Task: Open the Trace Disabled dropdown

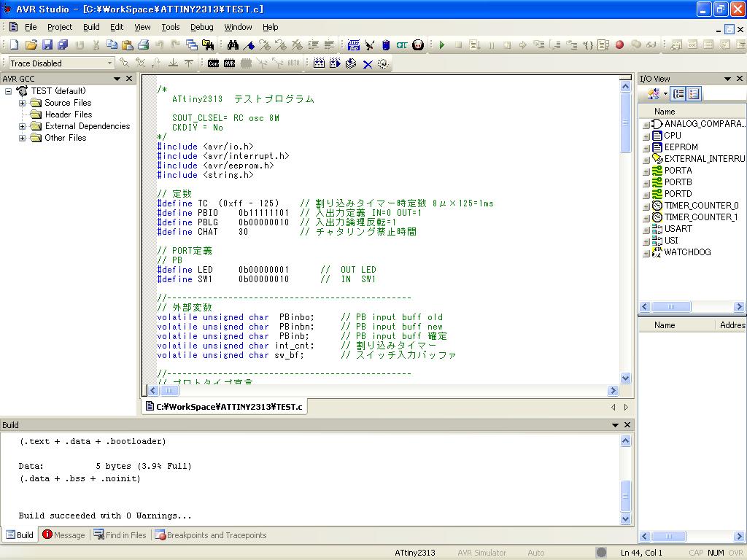Action: point(110,63)
